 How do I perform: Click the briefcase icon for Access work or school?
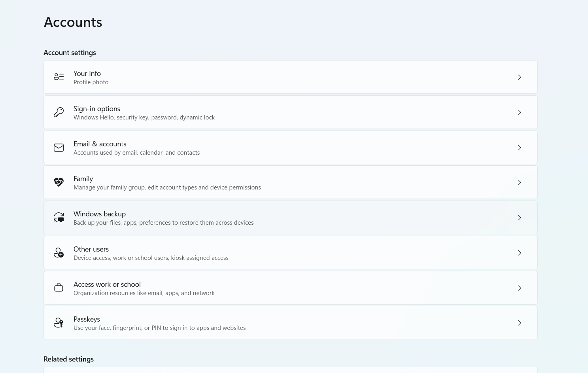point(59,288)
